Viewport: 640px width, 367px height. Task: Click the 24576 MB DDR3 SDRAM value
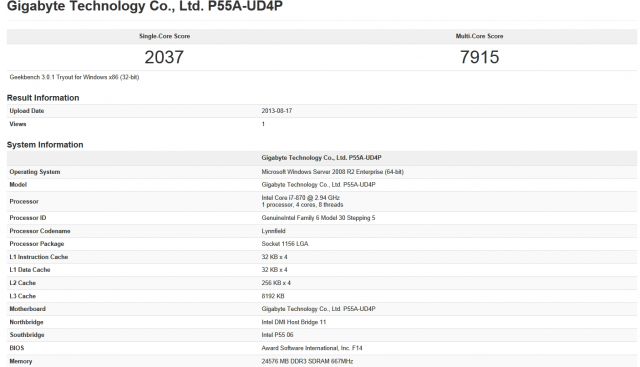[307, 361]
